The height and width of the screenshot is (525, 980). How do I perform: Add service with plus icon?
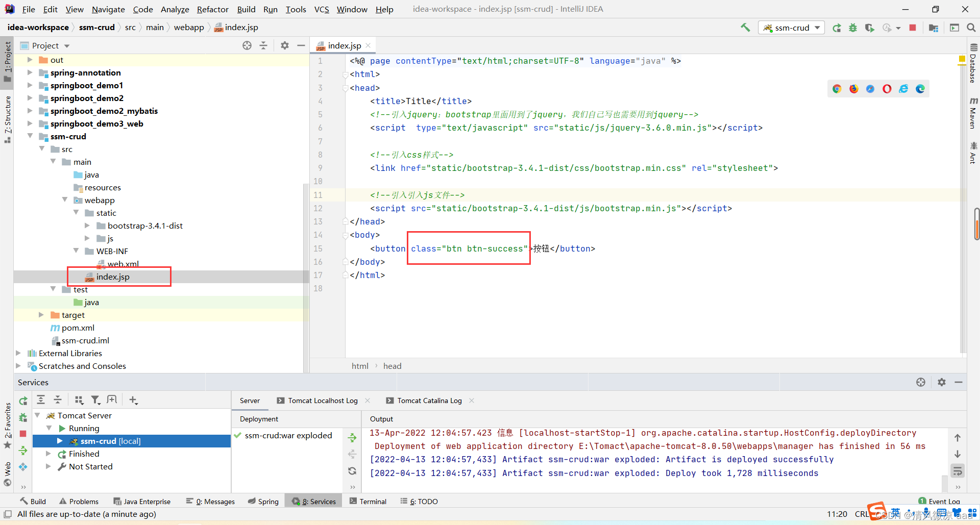(x=133, y=400)
